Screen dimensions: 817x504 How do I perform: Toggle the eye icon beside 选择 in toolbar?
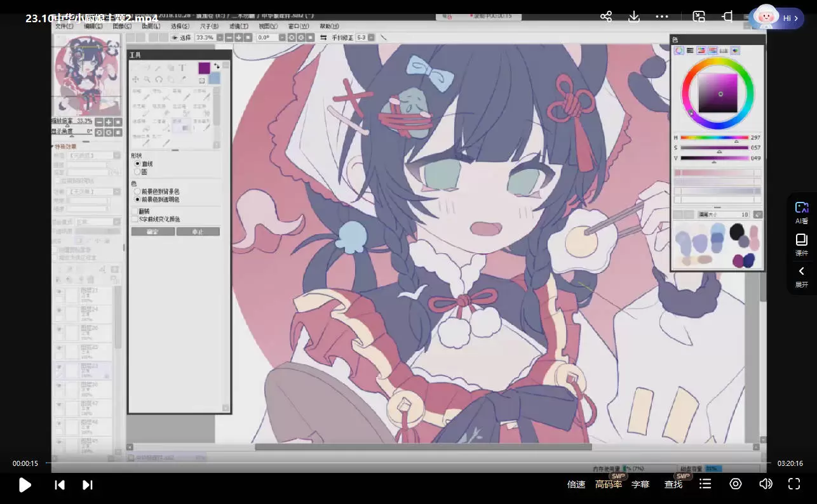point(174,37)
